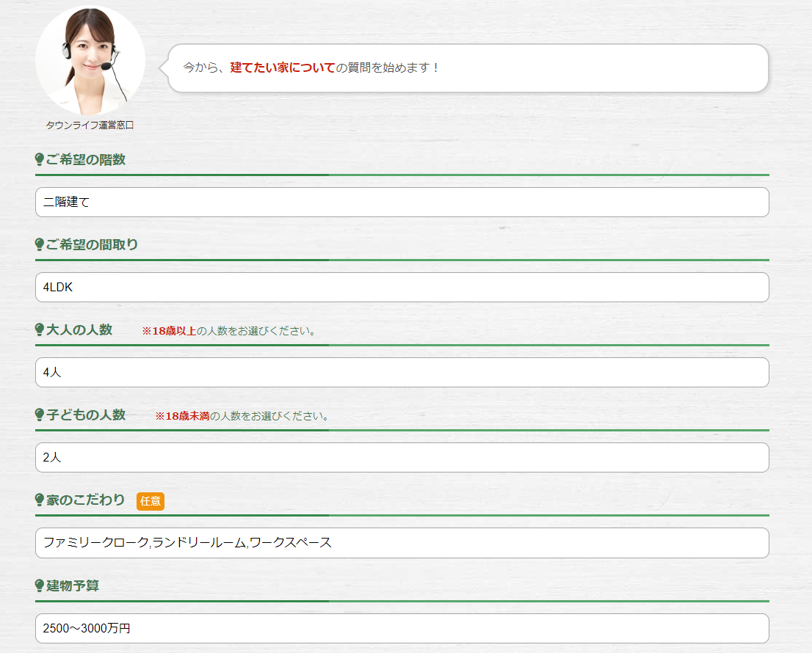Click the orange 任意 badge
This screenshot has width=812, height=653.
151,501
